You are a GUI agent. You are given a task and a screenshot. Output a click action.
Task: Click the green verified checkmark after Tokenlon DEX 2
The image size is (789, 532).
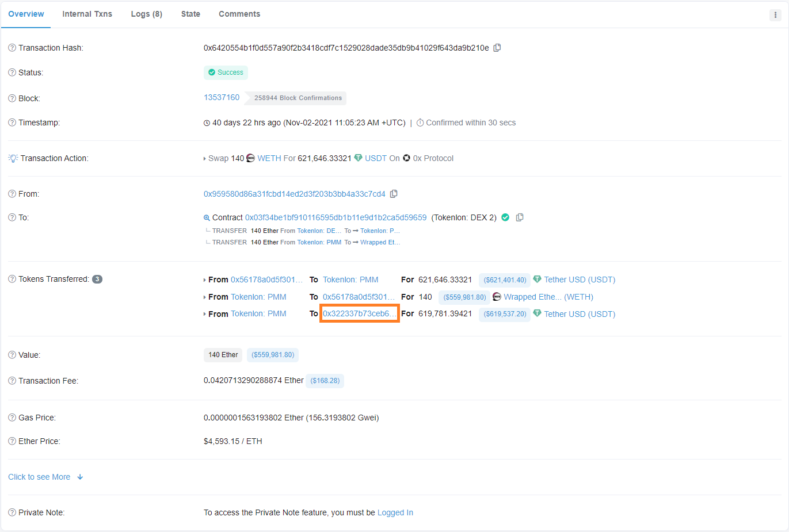pos(505,217)
